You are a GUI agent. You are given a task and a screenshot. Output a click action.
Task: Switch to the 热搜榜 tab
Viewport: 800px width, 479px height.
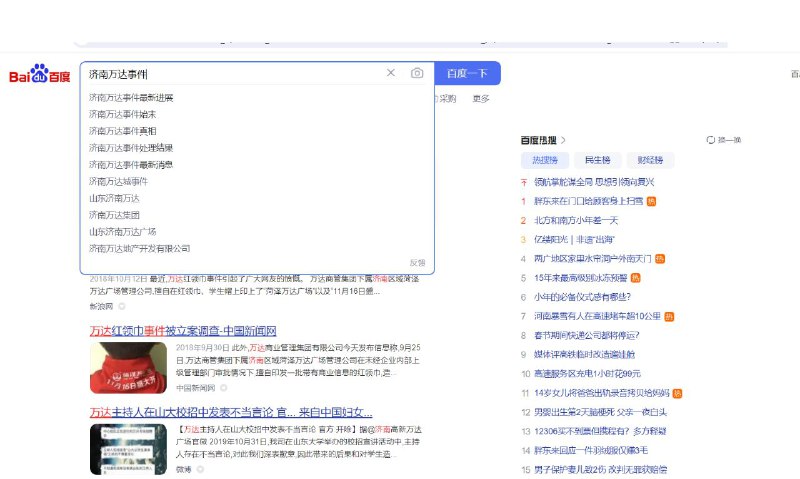(x=545, y=160)
